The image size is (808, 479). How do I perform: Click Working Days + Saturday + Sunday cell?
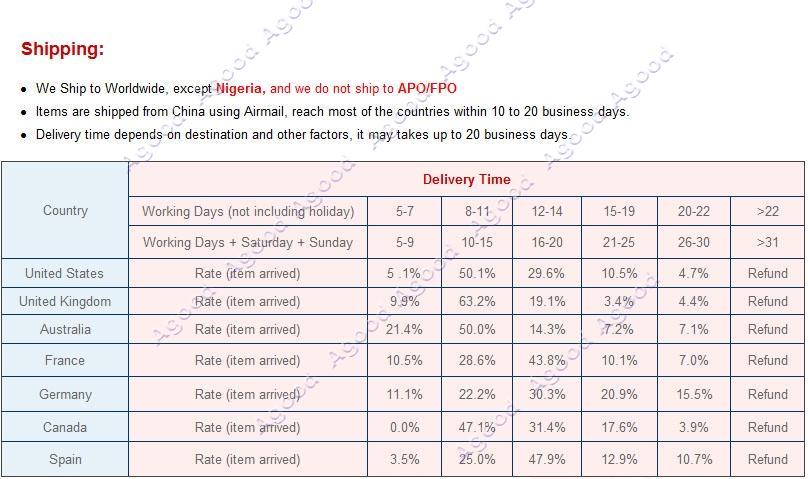(x=248, y=242)
